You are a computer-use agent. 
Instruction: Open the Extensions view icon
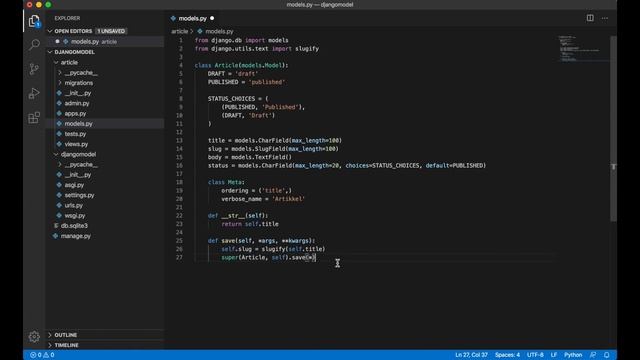34,118
